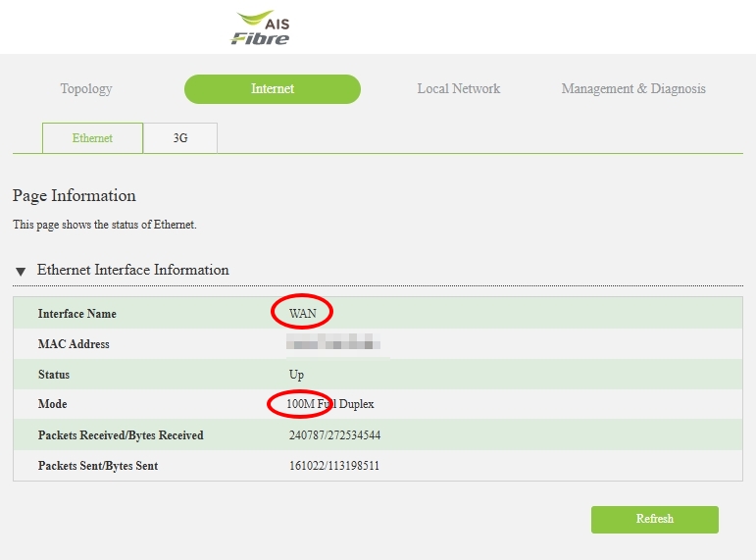This screenshot has width=756, height=560.
Task: Click the 100M Full Duplex mode value
Action: pyautogui.click(x=330, y=404)
